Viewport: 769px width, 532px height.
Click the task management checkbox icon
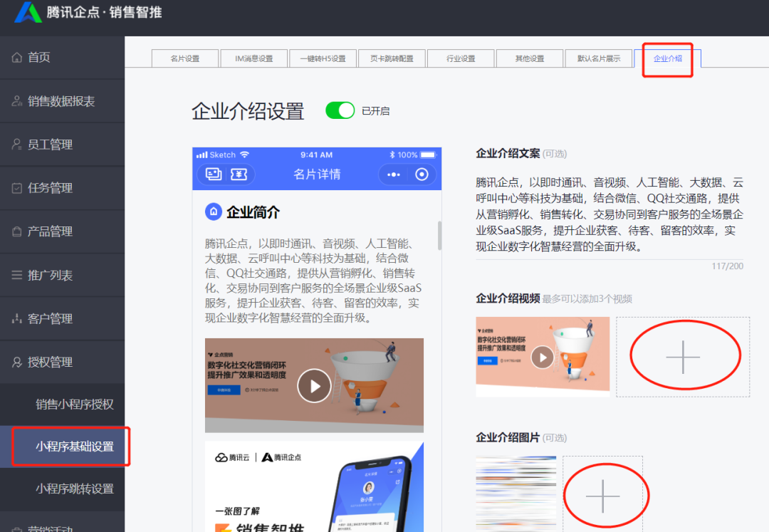click(16, 188)
